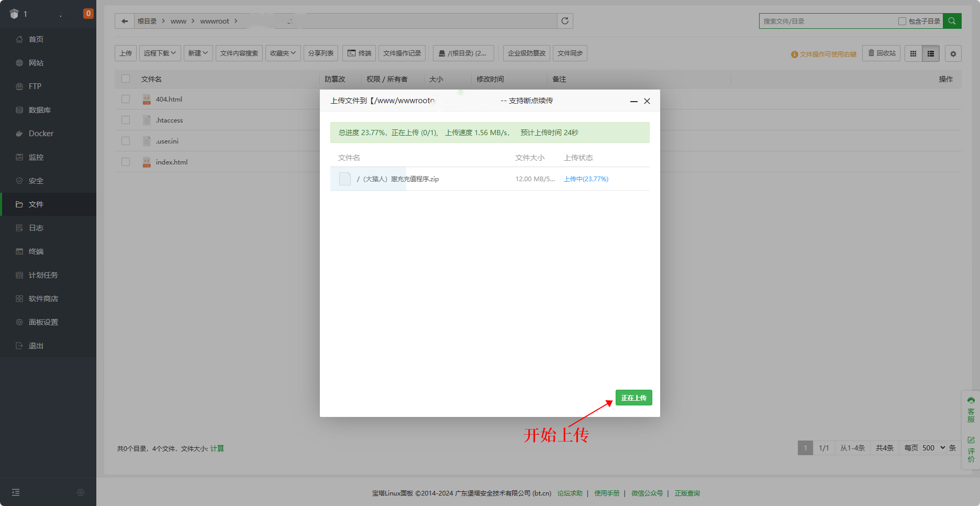Image resolution: width=980 pixels, height=506 pixels.
Task: Check the box for 404.html
Action: [x=126, y=99]
